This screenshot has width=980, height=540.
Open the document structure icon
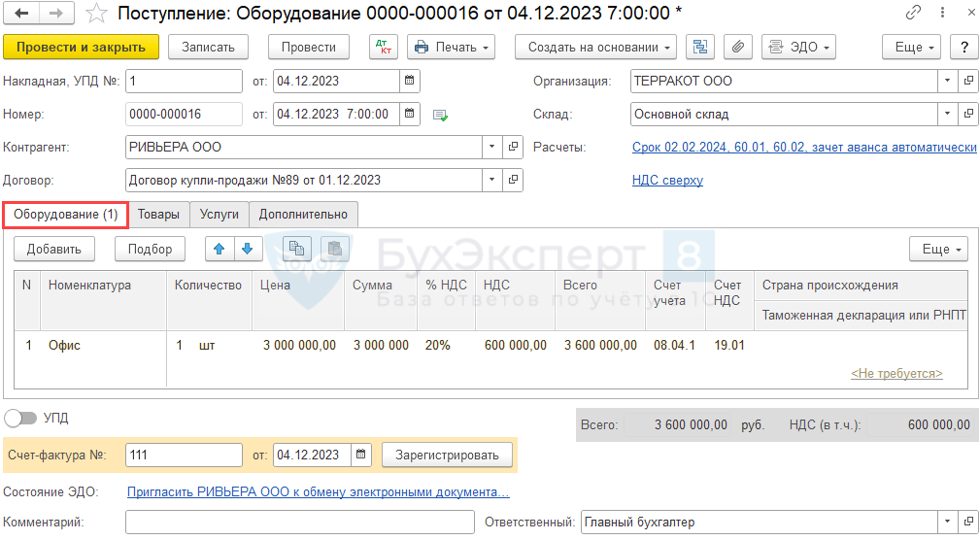coord(700,47)
